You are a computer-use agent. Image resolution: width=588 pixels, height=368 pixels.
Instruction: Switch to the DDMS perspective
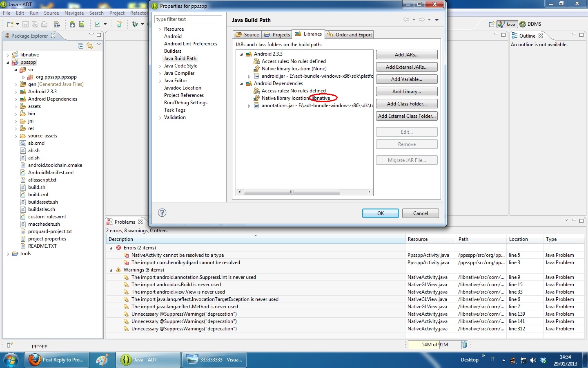[530, 24]
